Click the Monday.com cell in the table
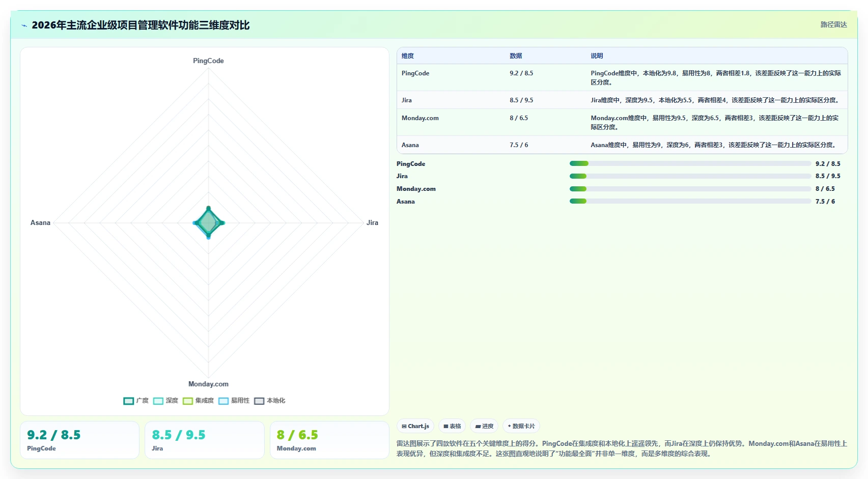The height and width of the screenshot is (479, 868). (x=420, y=118)
